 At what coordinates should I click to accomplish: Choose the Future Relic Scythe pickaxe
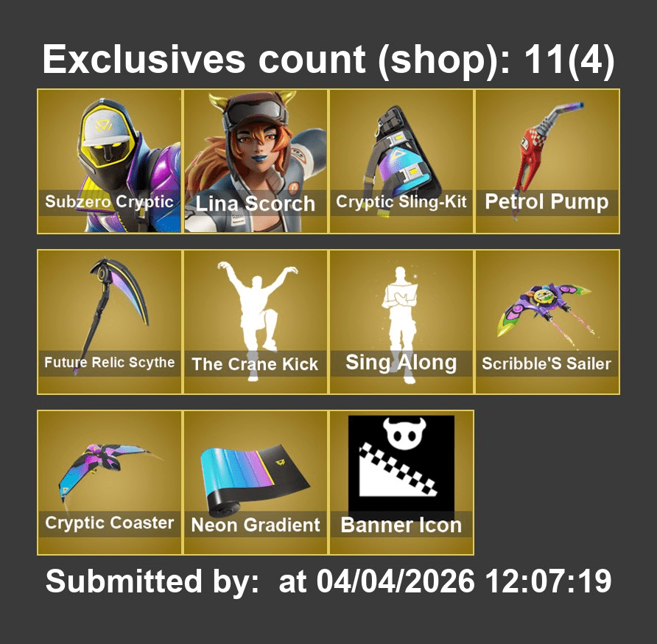click(x=109, y=322)
